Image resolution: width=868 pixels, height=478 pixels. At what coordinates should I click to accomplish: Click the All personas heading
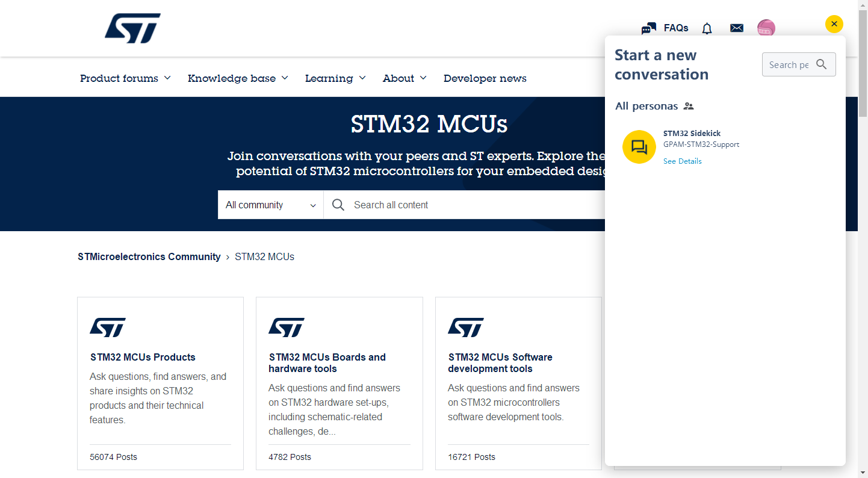[646, 106]
